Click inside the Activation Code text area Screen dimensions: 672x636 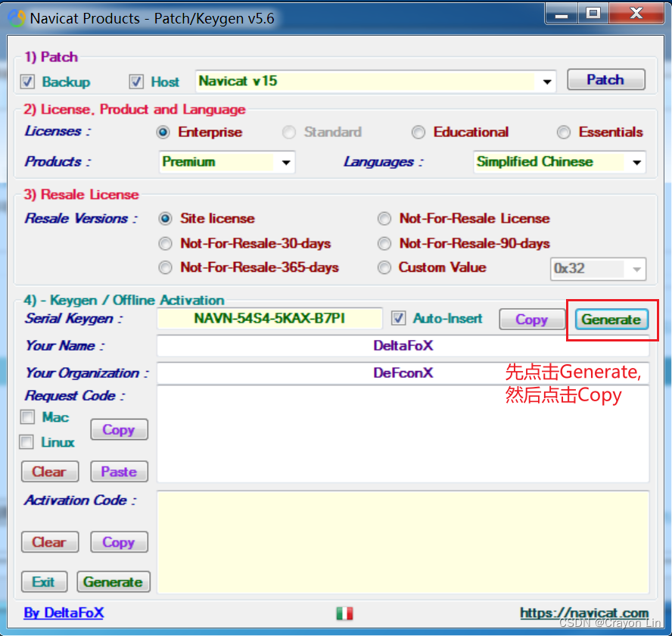click(403, 543)
